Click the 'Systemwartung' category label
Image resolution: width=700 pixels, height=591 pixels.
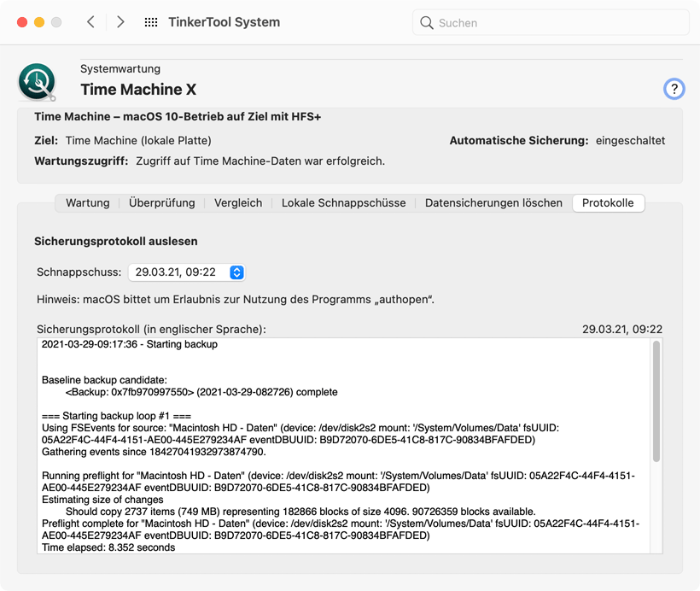(x=120, y=69)
